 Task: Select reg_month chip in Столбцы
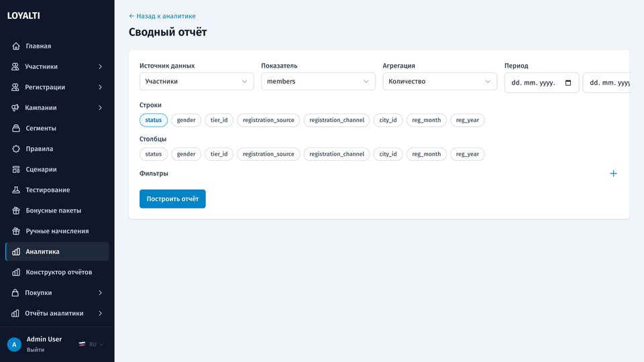(x=427, y=154)
